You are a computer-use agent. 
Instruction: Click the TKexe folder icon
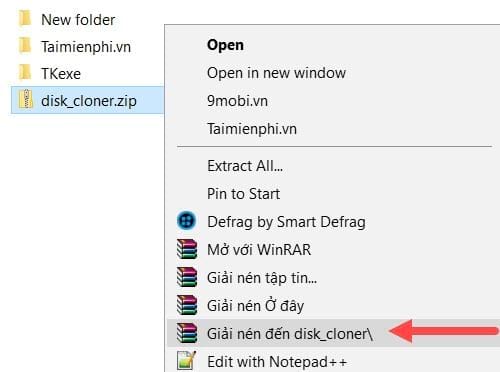coord(25,73)
